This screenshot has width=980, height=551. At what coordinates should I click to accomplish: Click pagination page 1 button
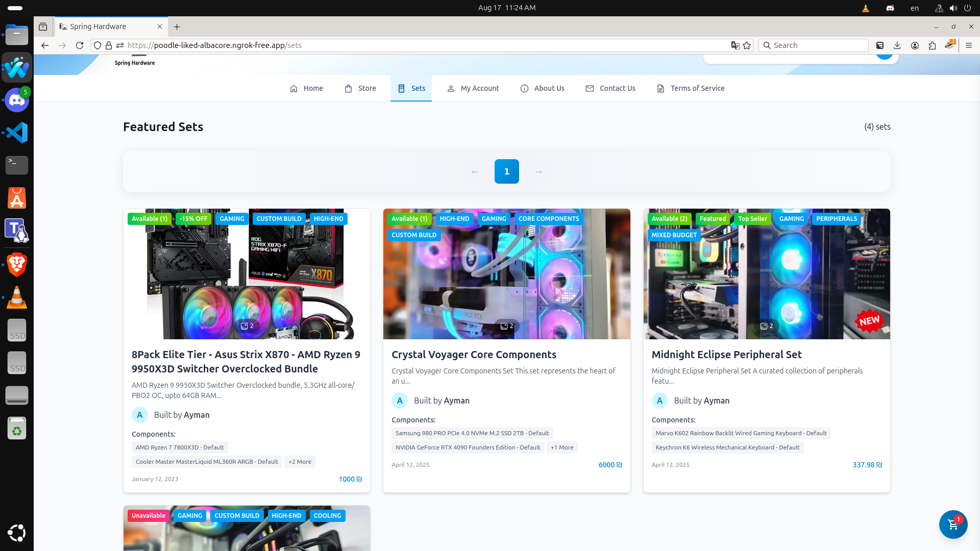[x=507, y=171]
